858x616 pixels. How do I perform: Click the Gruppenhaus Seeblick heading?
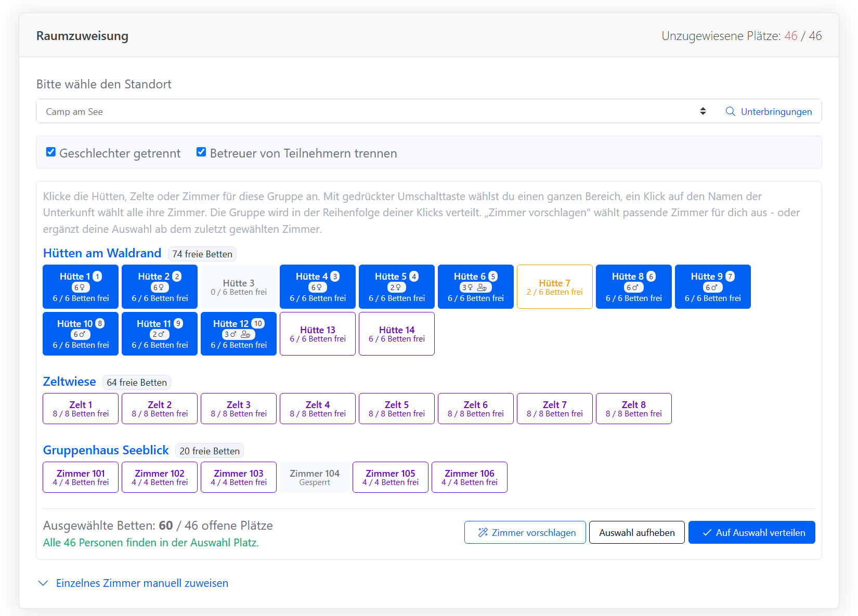pos(106,450)
